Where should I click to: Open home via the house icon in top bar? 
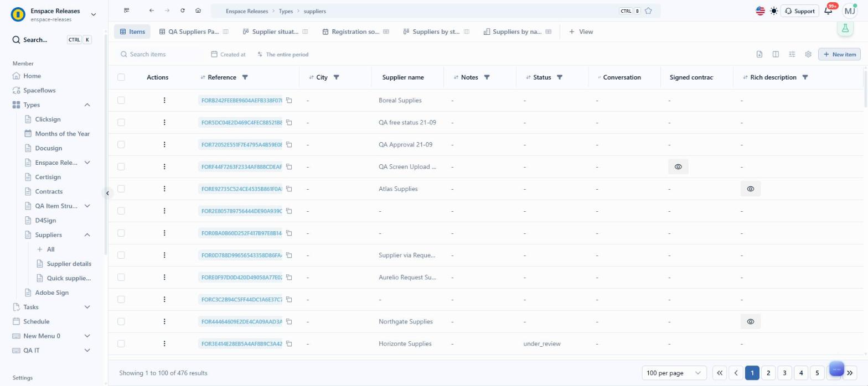click(198, 11)
